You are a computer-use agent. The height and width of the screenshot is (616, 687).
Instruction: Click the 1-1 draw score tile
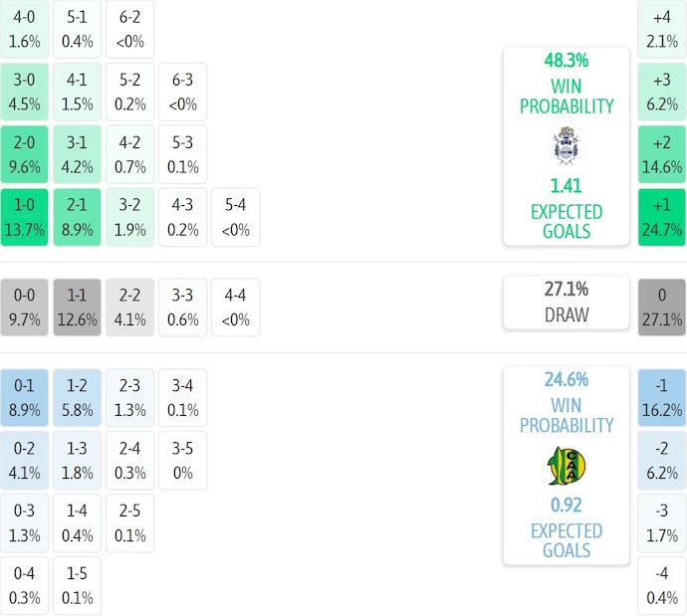77,308
